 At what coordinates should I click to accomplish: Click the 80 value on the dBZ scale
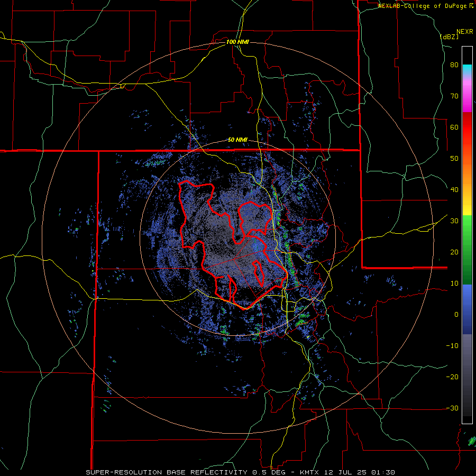click(x=454, y=65)
